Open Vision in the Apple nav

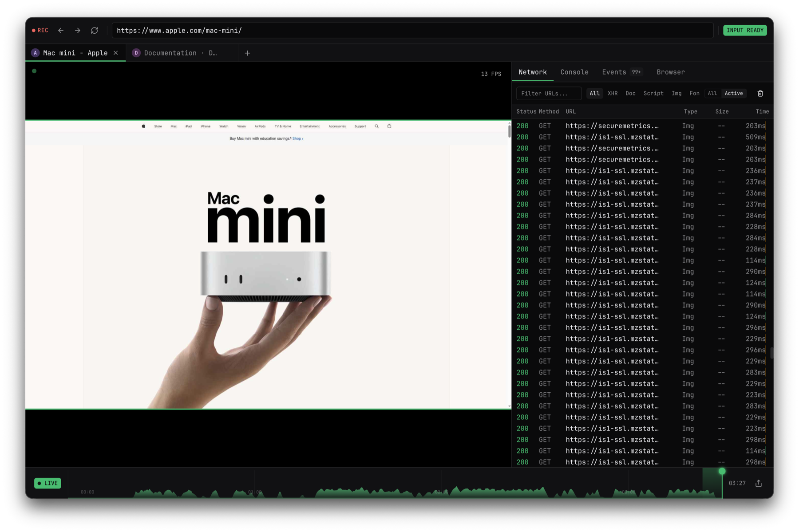(x=241, y=126)
